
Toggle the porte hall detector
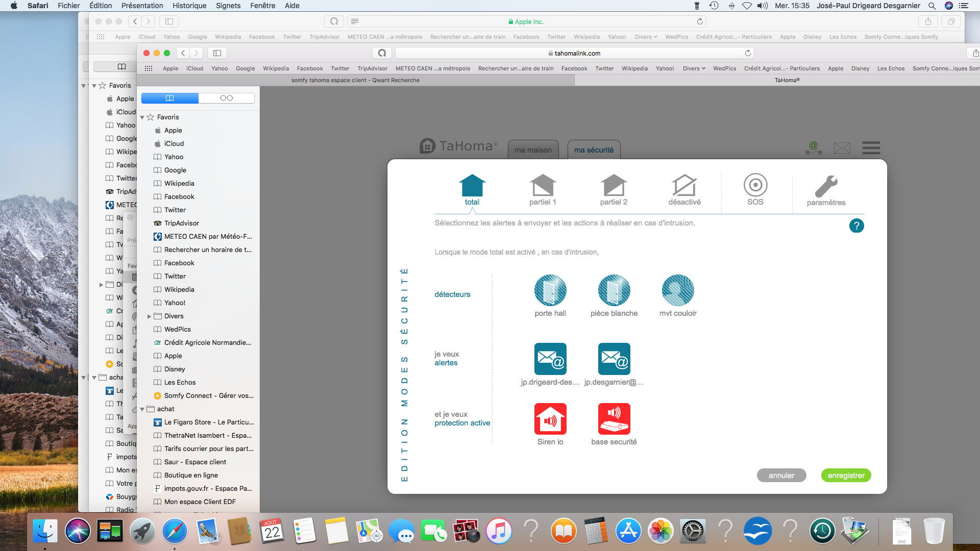pyautogui.click(x=550, y=291)
